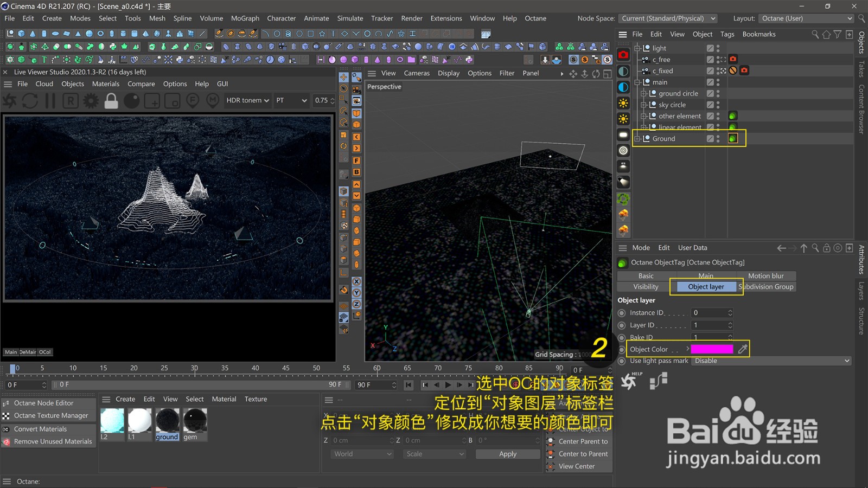Viewport: 868px width, 488px height.
Task: Expand the other element group
Action: tap(644, 116)
